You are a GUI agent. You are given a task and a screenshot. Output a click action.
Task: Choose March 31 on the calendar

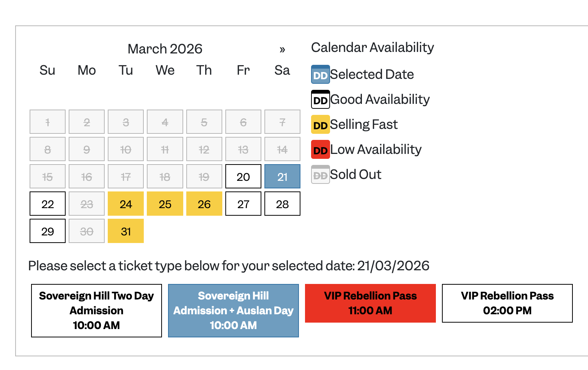[x=126, y=231]
